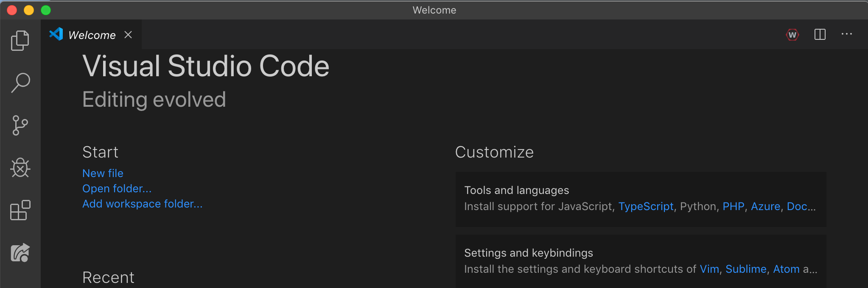This screenshot has width=868, height=288.
Task: Install Sublime keybindings link
Action: pos(746,269)
